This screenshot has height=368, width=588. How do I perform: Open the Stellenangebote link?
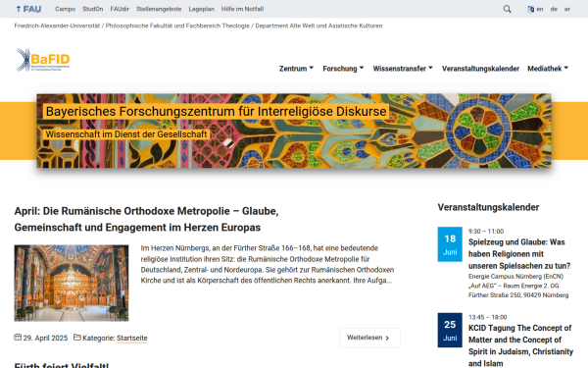point(159,9)
